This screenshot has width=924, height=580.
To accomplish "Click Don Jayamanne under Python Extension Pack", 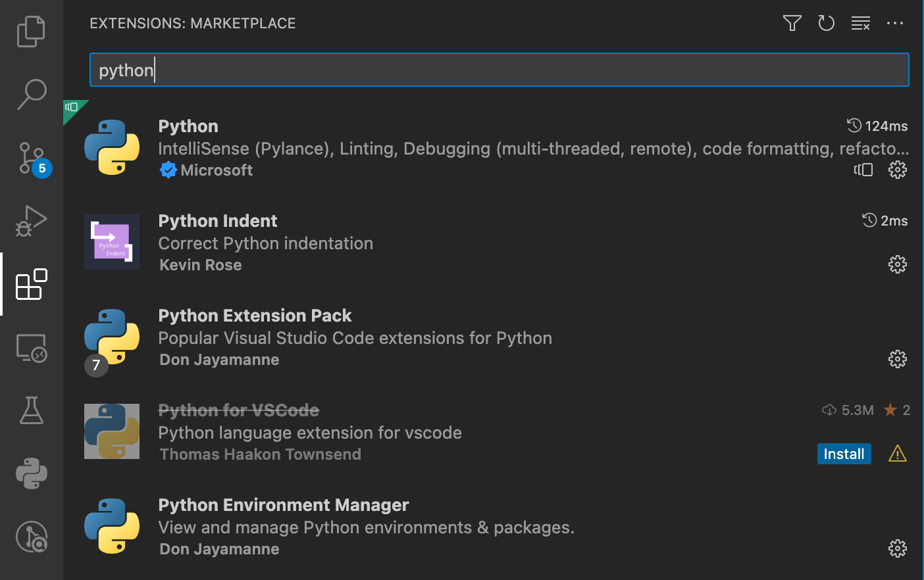I will (x=220, y=360).
